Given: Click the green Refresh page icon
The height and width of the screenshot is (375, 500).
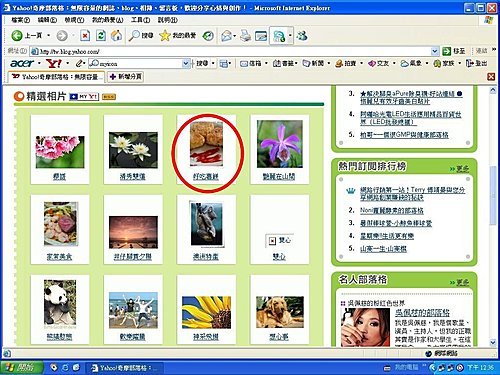Looking at the screenshot, I should [x=101, y=35].
